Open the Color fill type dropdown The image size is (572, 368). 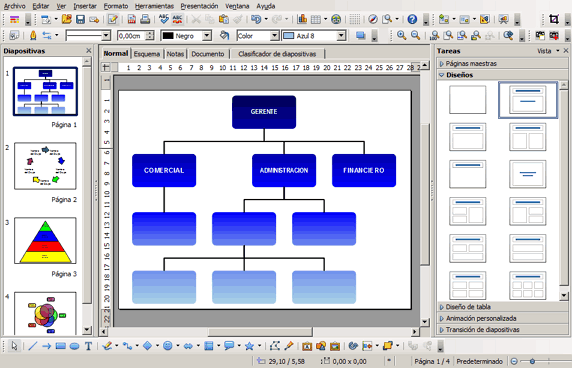click(274, 36)
